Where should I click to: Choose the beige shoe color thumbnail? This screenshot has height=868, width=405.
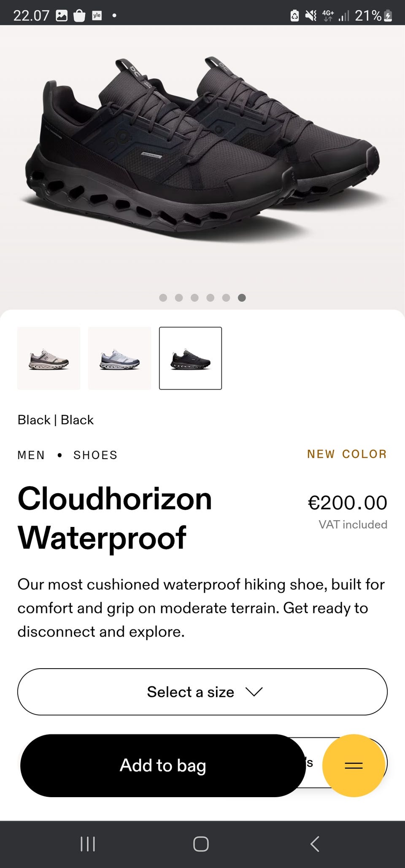(49, 358)
